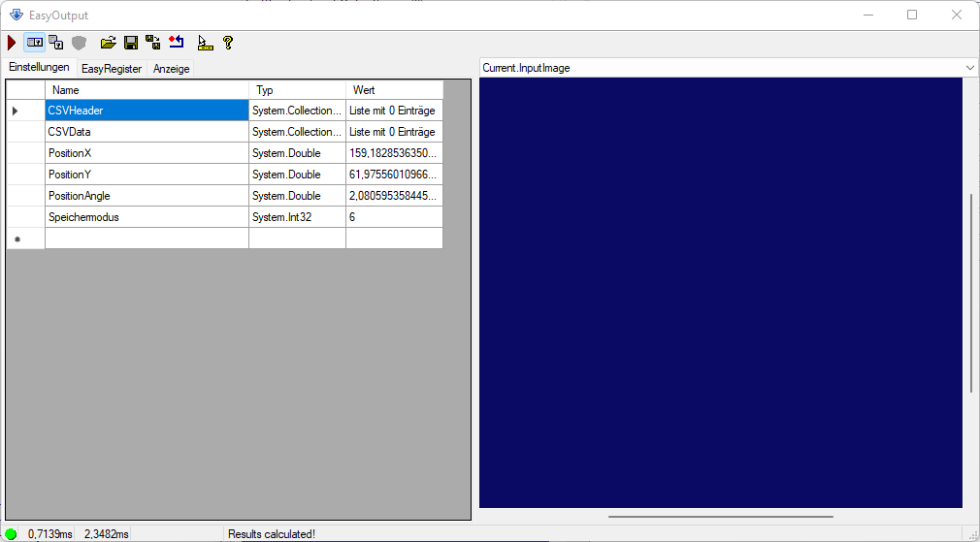Click the double floppy disk copy icon

coord(153,43)
